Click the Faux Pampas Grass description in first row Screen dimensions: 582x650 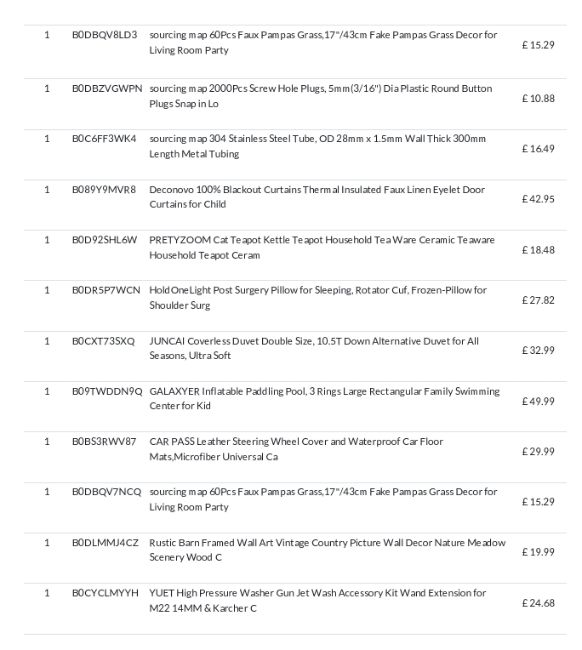pos(323,42)
